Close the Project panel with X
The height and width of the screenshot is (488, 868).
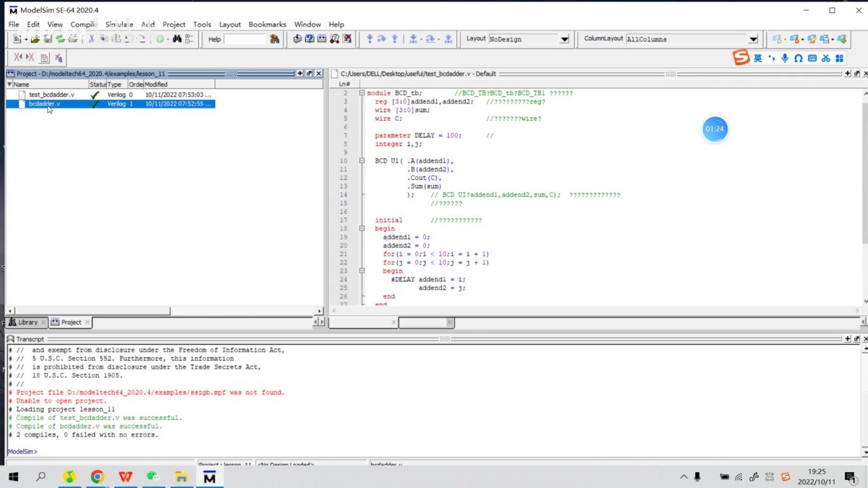click(318, 74)
